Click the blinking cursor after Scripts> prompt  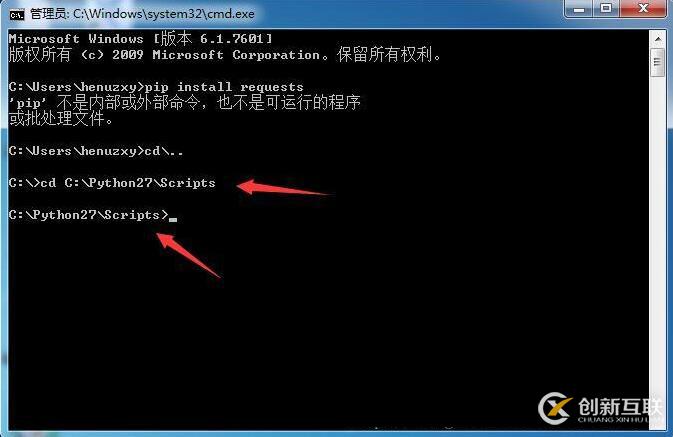pyautogui.click(x=173, y=219)
